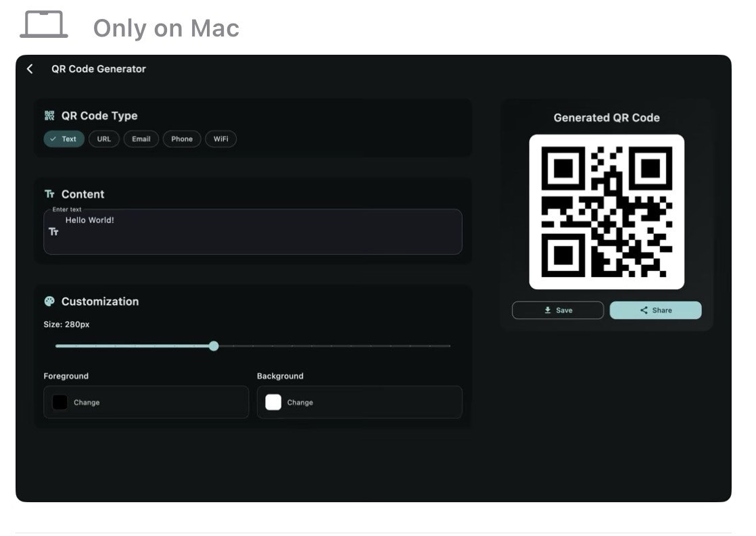The width and height of the screenshot is (756, 536).
Task: Click the text icon inside the input field
Action: [53, 232]
